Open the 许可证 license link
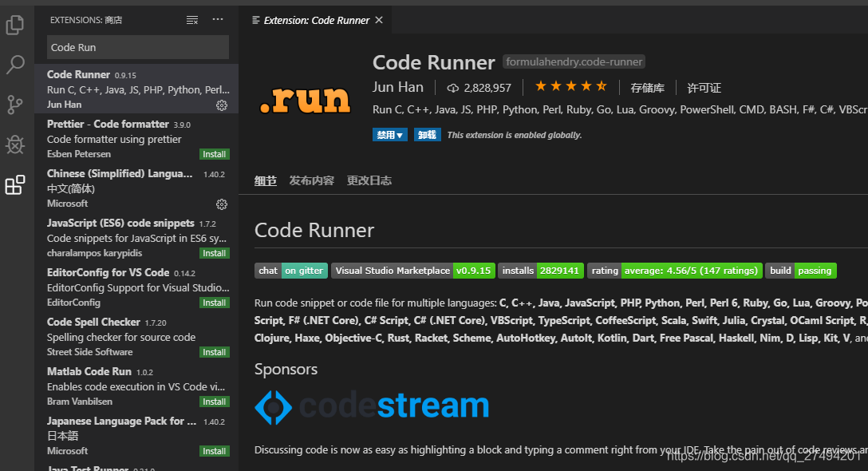868x471 pixels. tap(704, 88)
